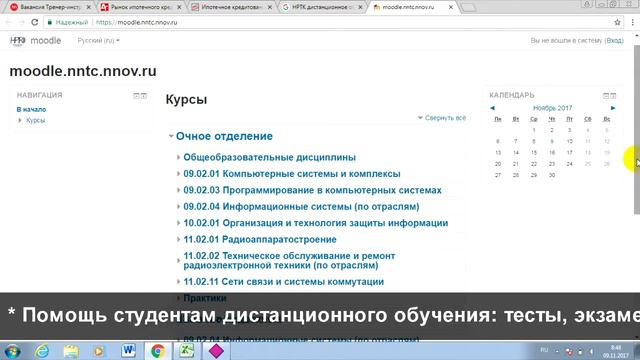Image resolution: width=640 pixels, height=360 pixels.
Task: Open 'В начало' navigation link
Action: point(31,109)
